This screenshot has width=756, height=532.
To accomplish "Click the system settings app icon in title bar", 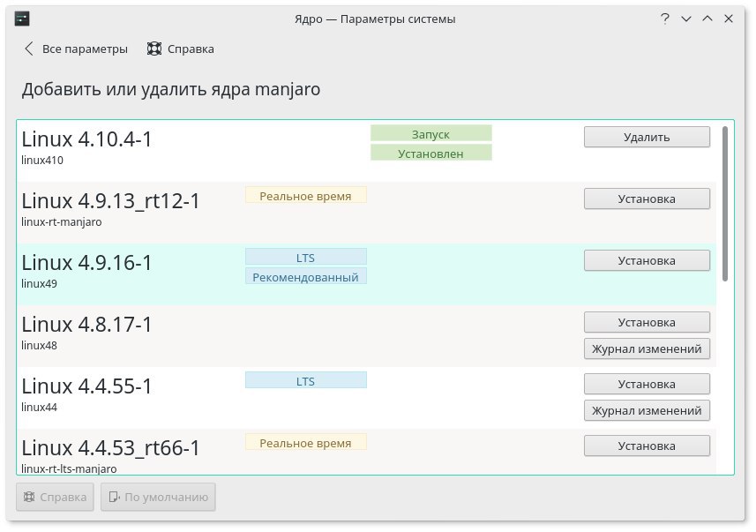I will point(22,19).
